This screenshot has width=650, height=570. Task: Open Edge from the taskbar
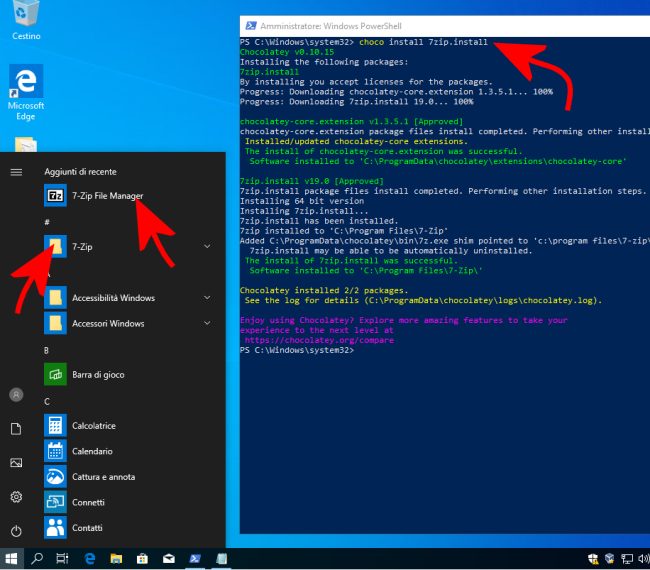point(90,559)
